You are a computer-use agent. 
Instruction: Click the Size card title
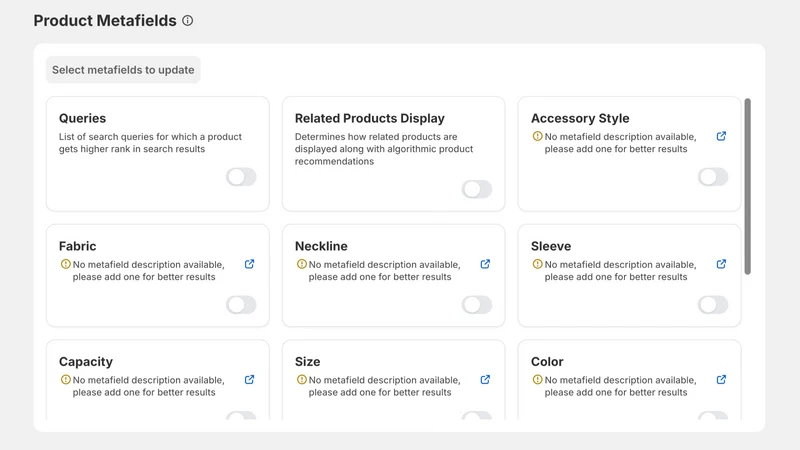click(x=308, y=362)
